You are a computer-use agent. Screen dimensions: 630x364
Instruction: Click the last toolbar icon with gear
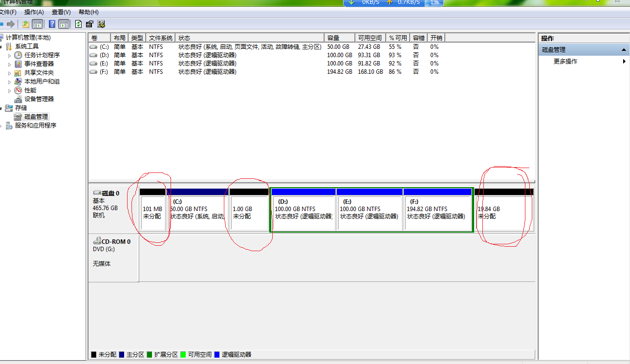point(101,24)
